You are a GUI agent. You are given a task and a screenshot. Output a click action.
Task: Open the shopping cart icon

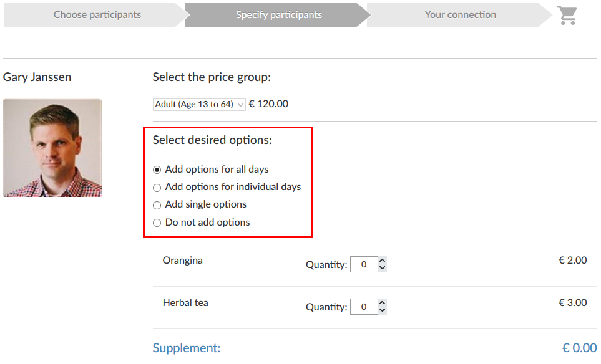coord(567,15)
